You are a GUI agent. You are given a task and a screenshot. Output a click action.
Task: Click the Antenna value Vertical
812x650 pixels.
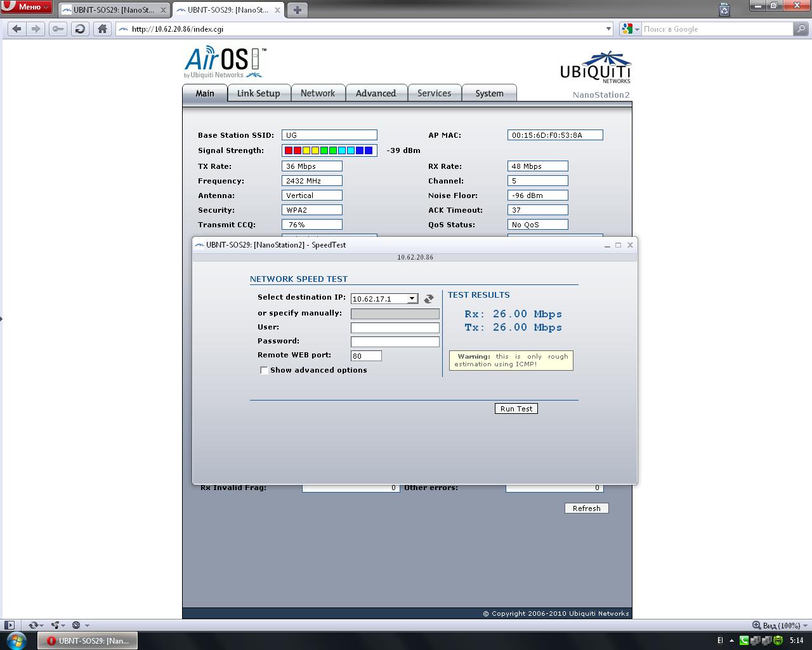click(x=312, y=196)
